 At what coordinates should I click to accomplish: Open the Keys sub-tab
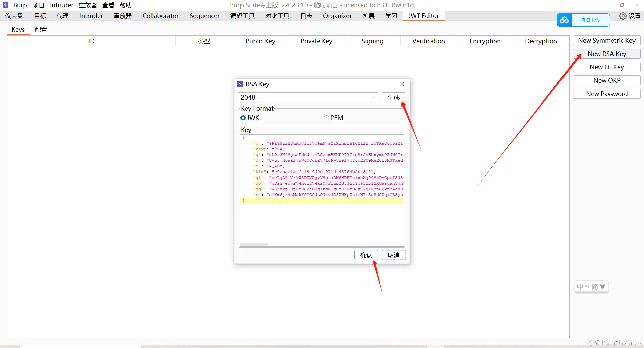[18, 29]
